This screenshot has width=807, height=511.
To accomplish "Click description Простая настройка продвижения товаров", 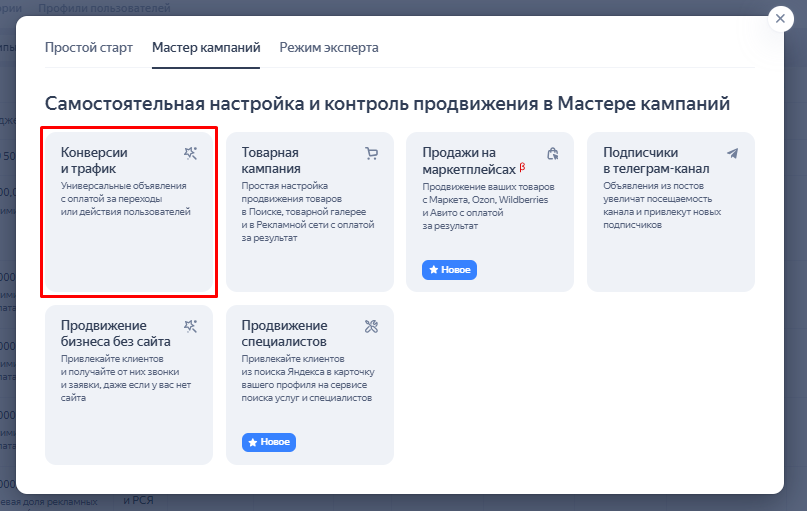I will click(x=308, y=212).
